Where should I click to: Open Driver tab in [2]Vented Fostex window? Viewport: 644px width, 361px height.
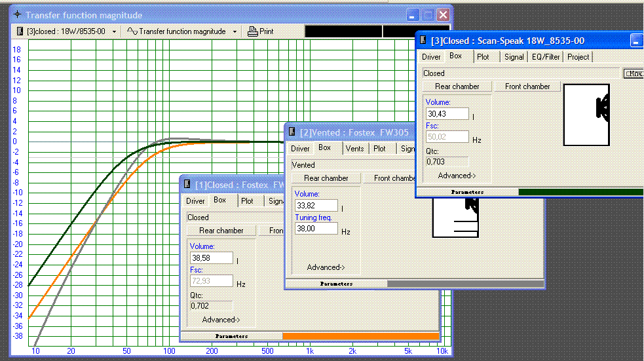click(x=300, y=149)
